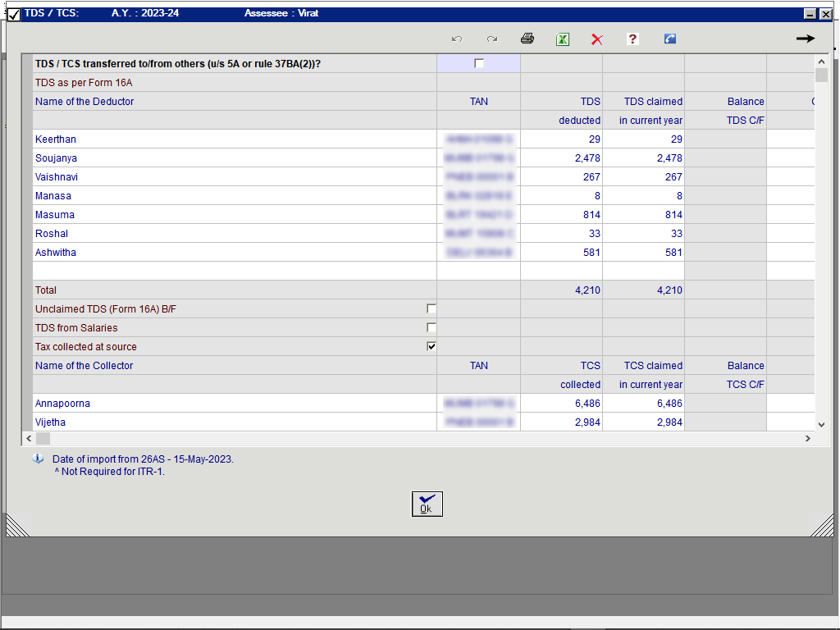Select the collector name Annapoorna

62,404
